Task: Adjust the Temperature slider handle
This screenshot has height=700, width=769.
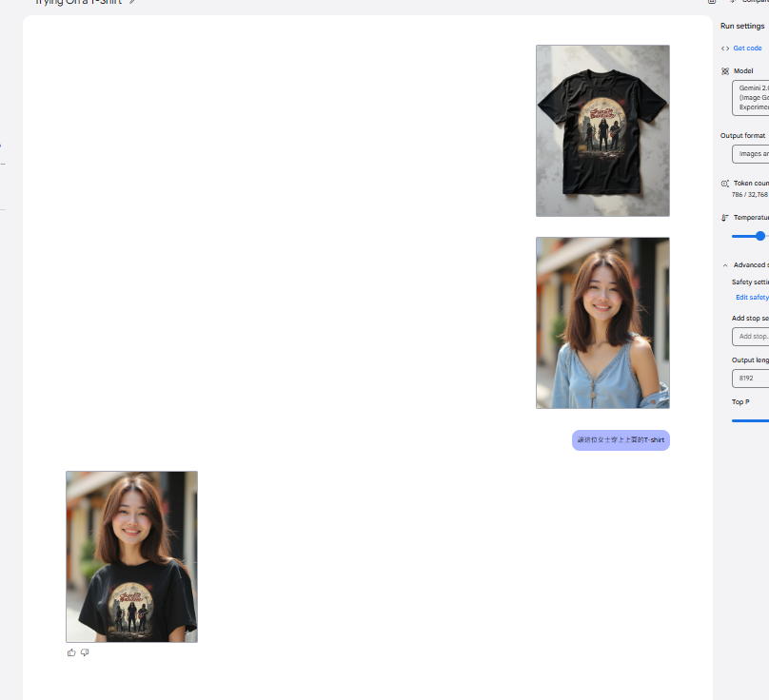Action: (x=760, y=236)
